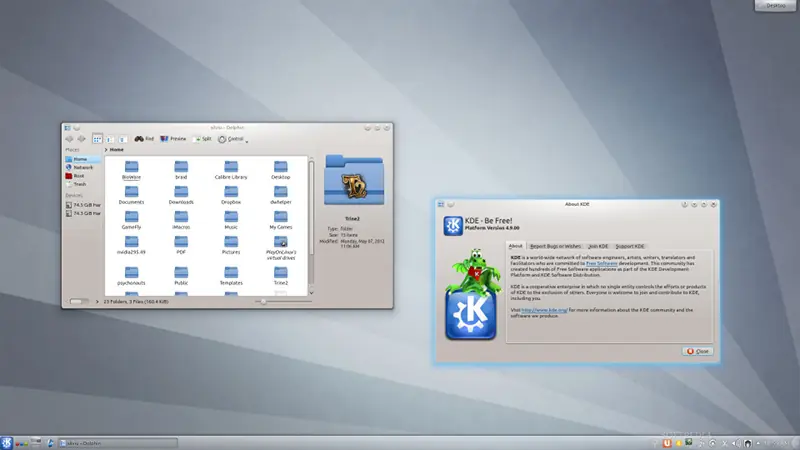
Task: Open the Control menu dropdown in Dolphin
Action: [233, 139]
